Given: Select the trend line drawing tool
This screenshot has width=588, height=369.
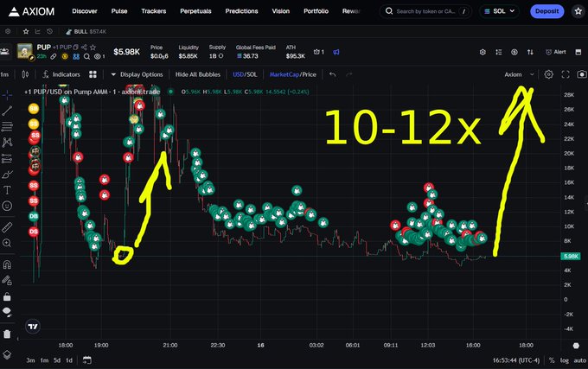Looking at the screenshot, I should coord(7,111).
